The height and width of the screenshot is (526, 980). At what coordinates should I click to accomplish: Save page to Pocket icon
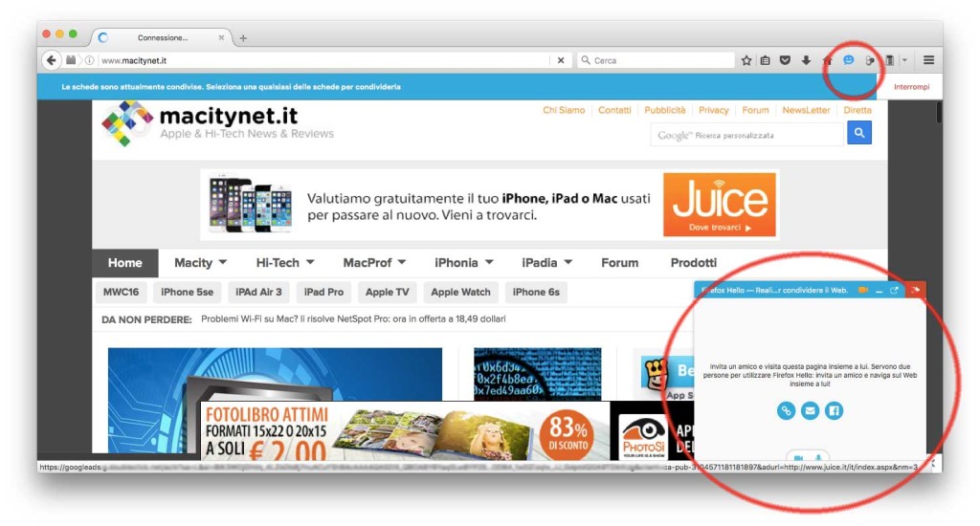785,60
